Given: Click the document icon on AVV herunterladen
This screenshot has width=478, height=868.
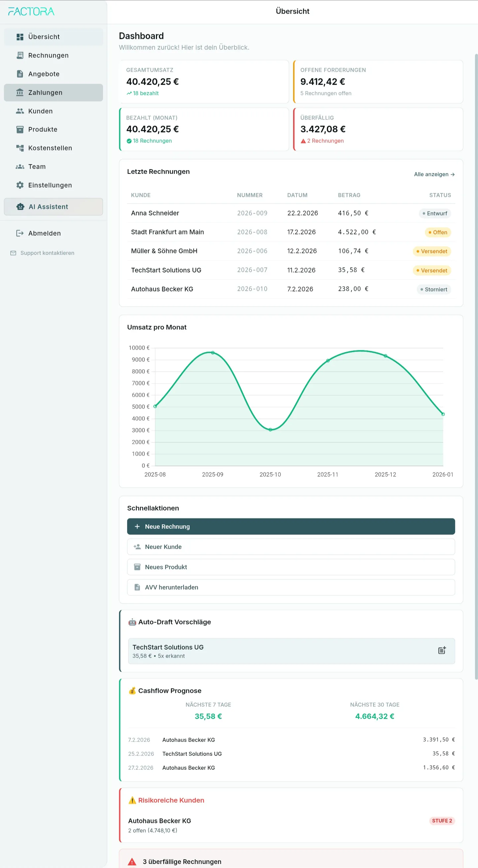Looking at the screenshot, I should (x=137, y=587).
